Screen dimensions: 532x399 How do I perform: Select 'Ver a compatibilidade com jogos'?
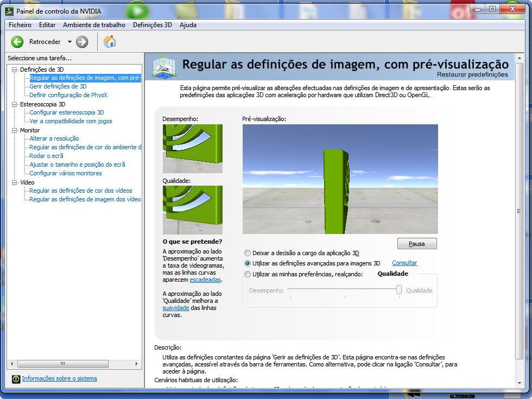(x=71, y=122)
